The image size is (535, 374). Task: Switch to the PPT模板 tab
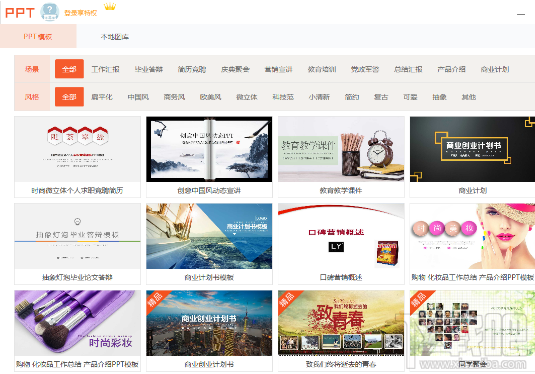tap(38, 37)
